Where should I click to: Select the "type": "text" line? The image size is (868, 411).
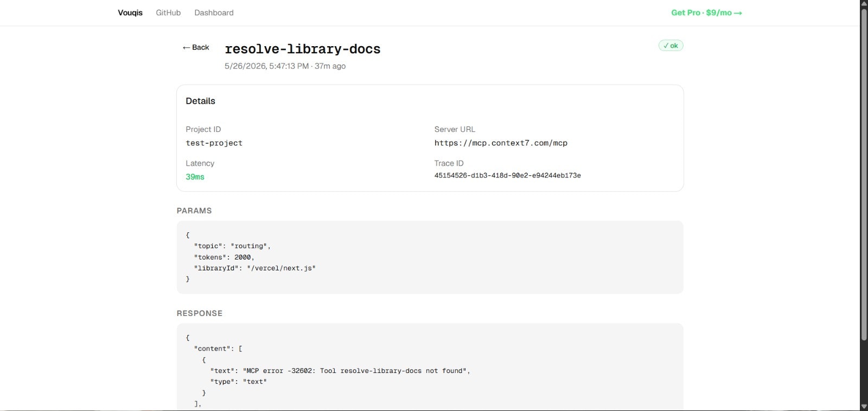(x=239, y=382)
